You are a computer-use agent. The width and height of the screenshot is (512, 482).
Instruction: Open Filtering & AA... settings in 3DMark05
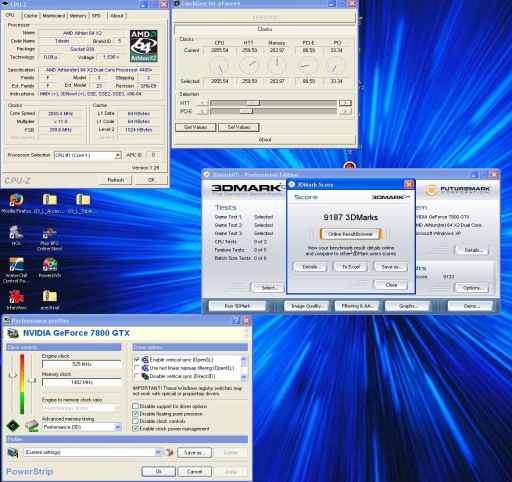357,306
